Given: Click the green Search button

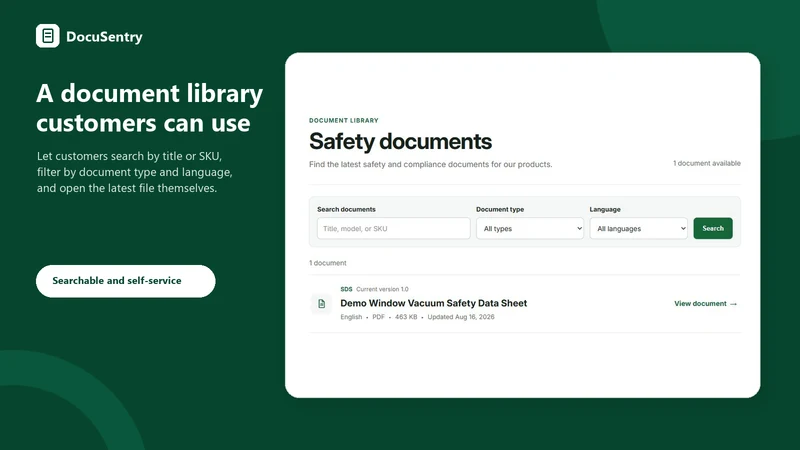Looking at the screenshot, I should pyautogui.click(x=713, y=229).
